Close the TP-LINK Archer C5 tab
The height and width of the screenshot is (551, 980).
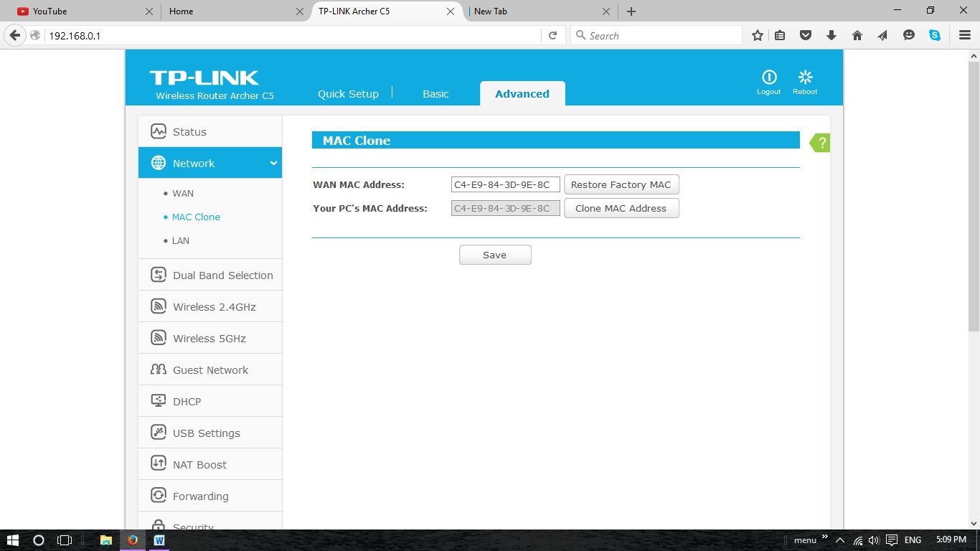[451, 11]
